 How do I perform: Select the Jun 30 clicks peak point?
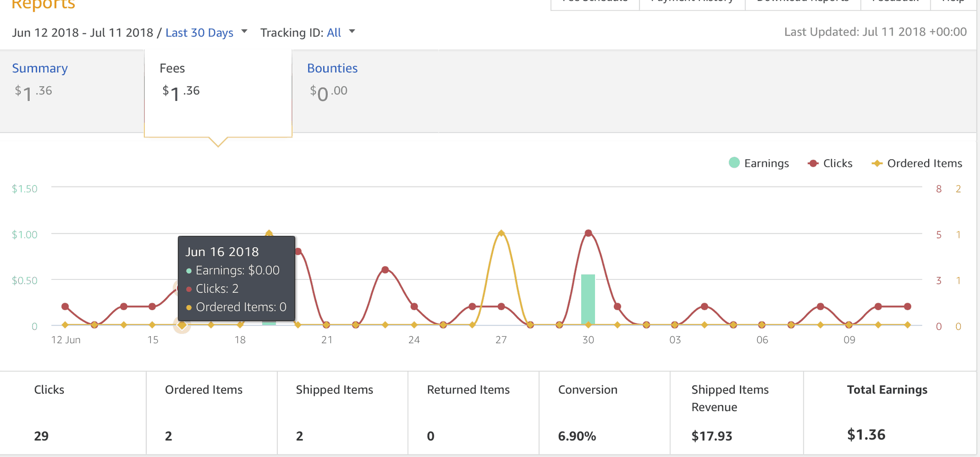click(x=588, y=233)
